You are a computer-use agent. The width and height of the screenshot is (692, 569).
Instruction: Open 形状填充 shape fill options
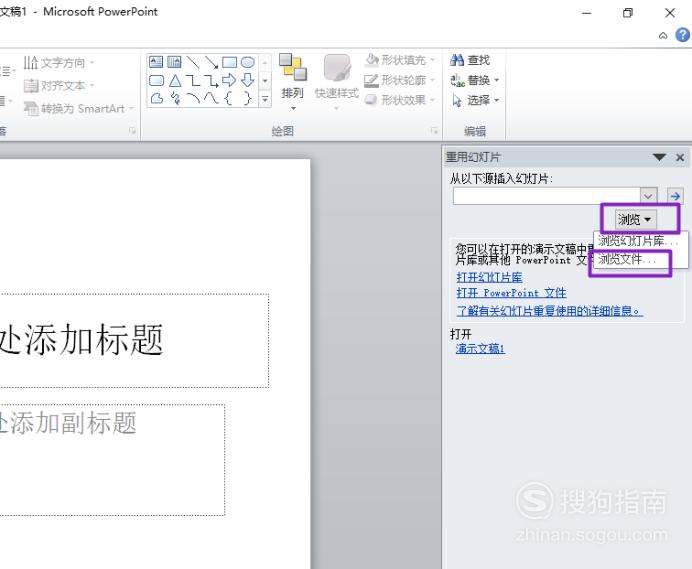pyautogui.click(x=400, y=59)
